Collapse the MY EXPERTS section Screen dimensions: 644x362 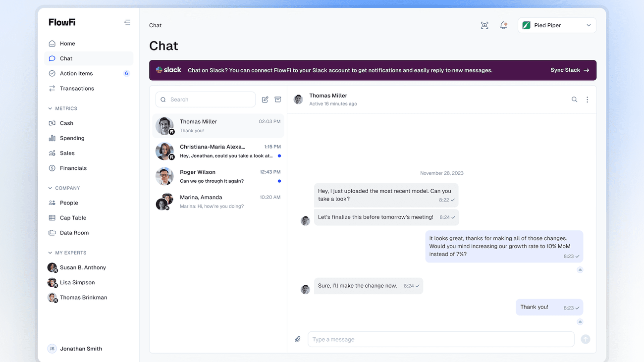[50, 253]
